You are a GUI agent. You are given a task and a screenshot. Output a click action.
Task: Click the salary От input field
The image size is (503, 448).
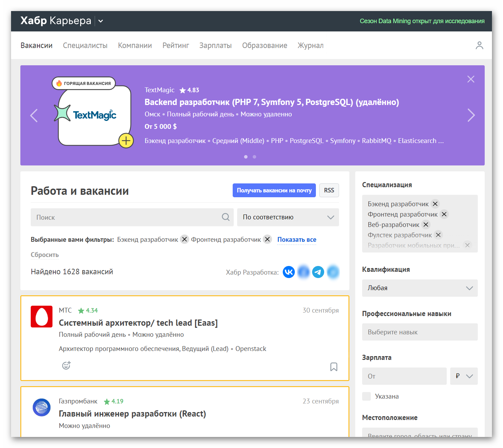(404, 376)
